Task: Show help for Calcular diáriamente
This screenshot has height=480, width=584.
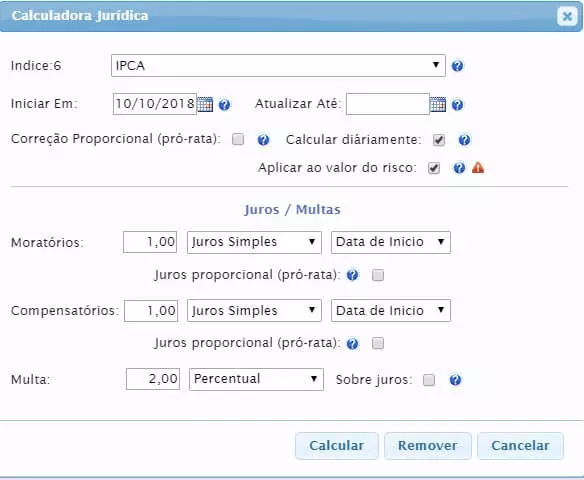Action: point(464,140)
